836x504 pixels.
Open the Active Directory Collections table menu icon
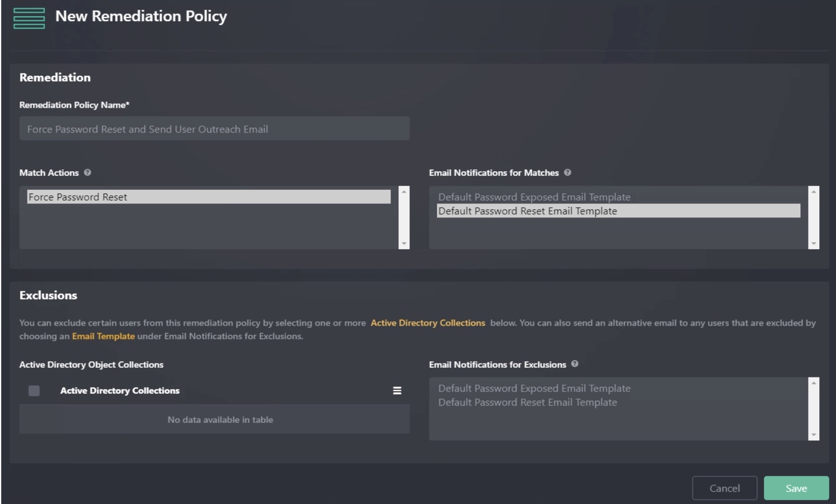click(x=397, y=390)
